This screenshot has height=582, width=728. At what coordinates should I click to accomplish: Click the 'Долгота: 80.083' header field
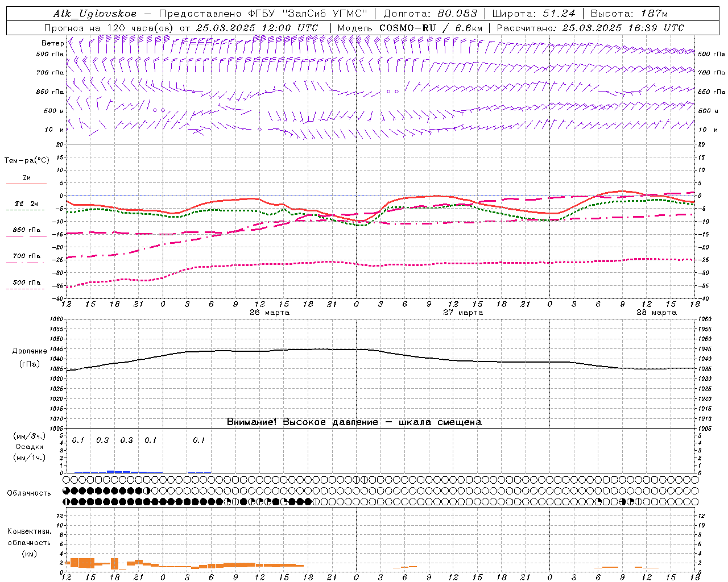pos(430,14)
